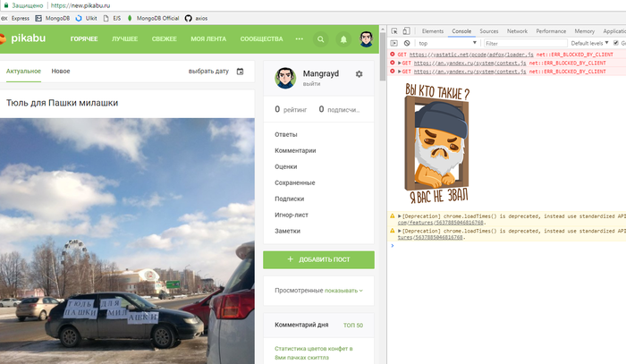Click the search magnifier icon in Pikabu header
Viewport: 626px width, 364px height.
tap(321, 39)
